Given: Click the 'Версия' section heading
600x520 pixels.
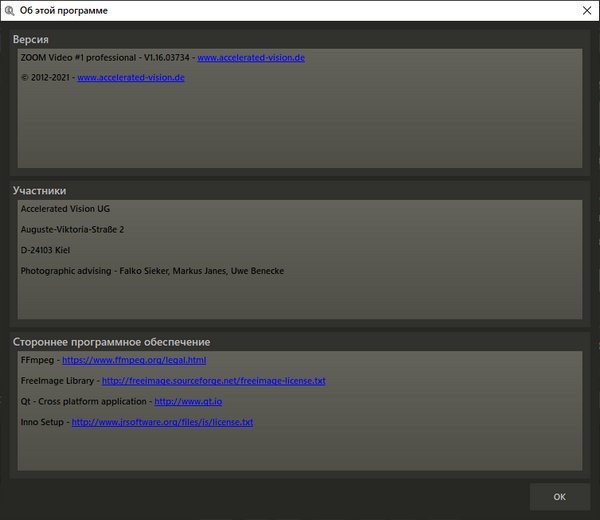Looking at the screenshot, I should (x=31, y=39).
